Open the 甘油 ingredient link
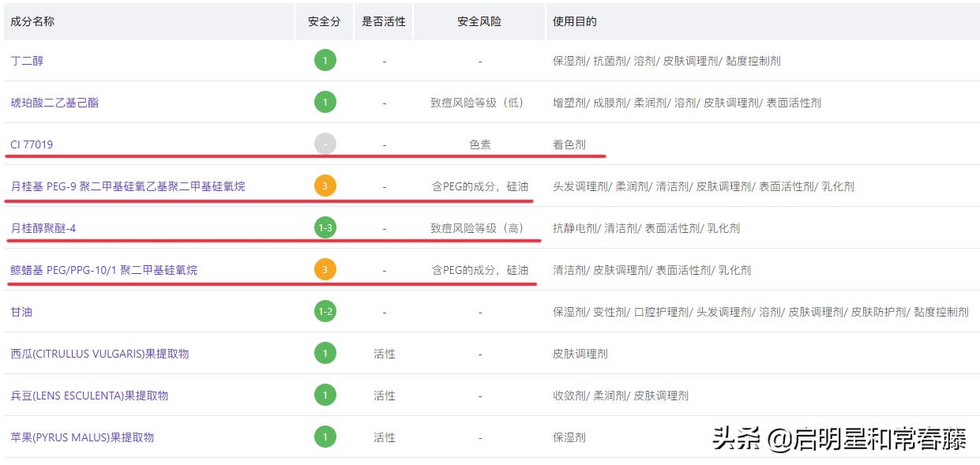980x465 pixels. [x=21, y=312]
